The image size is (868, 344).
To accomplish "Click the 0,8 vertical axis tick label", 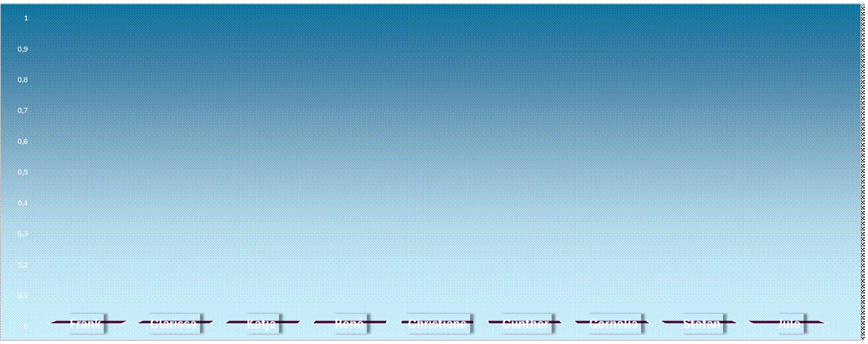I will click(x=23, y=80).
